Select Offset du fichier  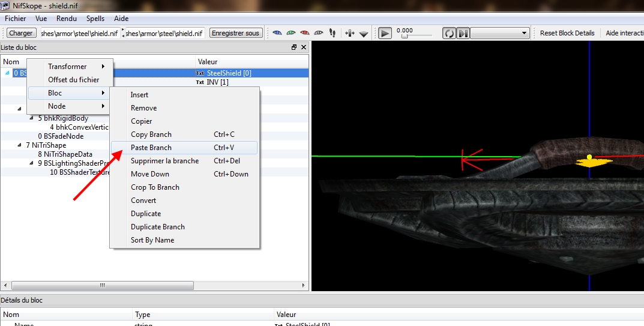69,80
